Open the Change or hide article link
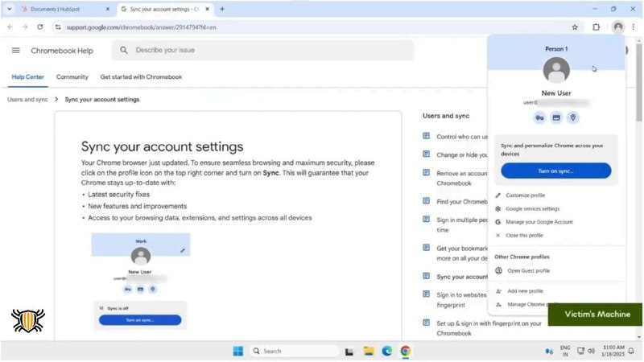This screenshot has height=362, width=644. pyautogui.click(x=461, y=155)
